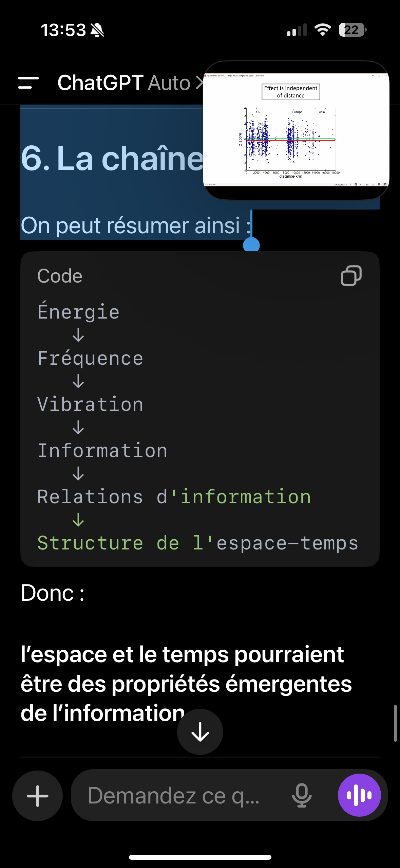Start voice mode with the purple waveform button
Viewport: 400px width, 868px height.
(x=359, y=795)
